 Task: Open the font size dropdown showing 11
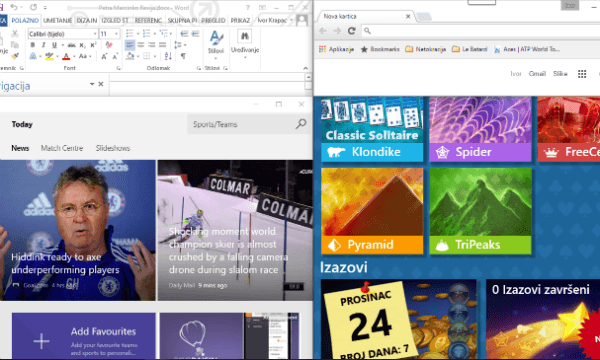(116, 34)
